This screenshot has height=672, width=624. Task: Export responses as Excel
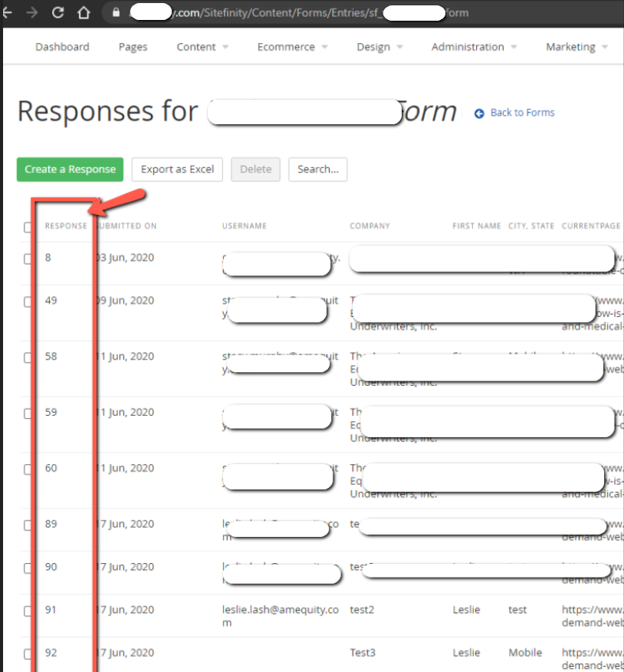point(177,170)
